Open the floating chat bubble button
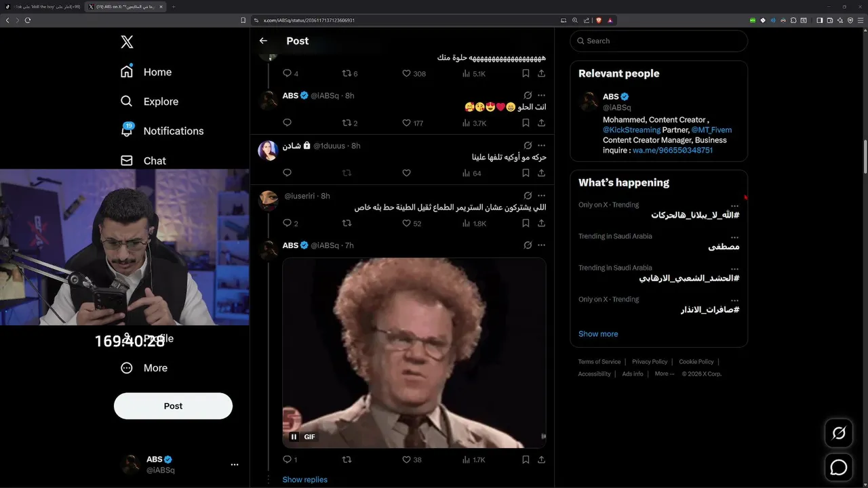Viewport: 868px width, 488px height. coord(839,467)
